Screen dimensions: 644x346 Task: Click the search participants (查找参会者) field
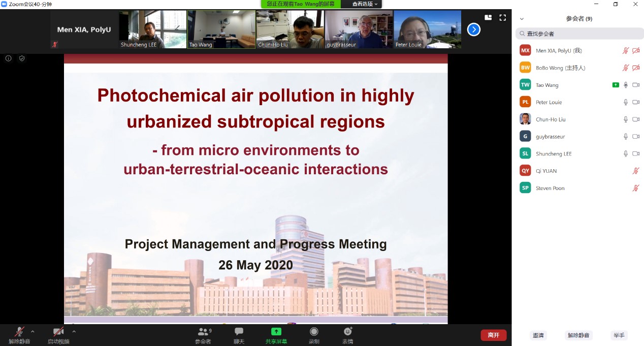click(579, 34)
